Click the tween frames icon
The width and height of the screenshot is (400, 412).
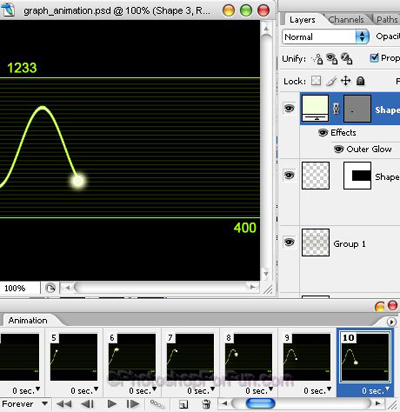click(x=157, y=404)
